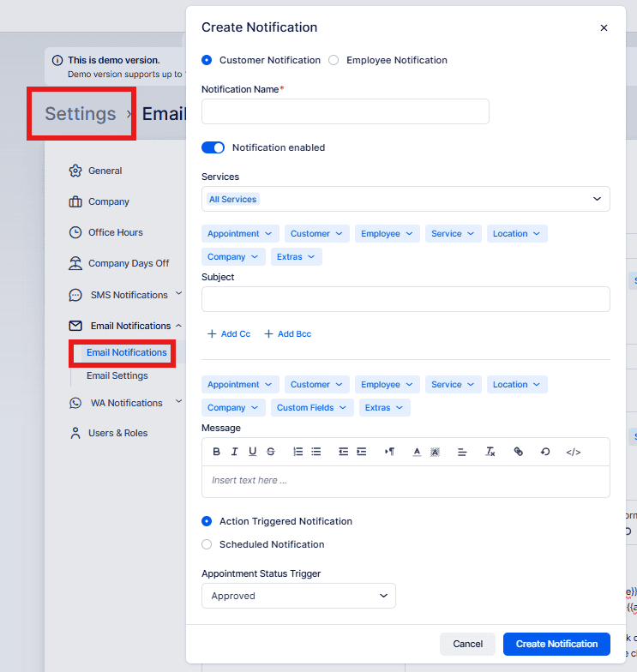The height and width of the screenshot is (672, 637).
Task: Open the text background color picker
Action: pyautogui.click(x=435, y=452)
